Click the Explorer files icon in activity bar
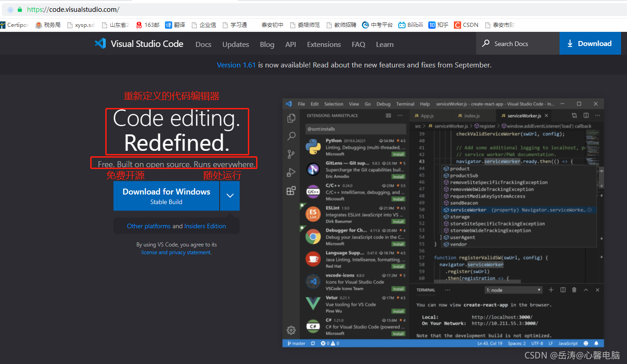The width and height of the screenshot is (627, 364). click(x=291, y=118)
